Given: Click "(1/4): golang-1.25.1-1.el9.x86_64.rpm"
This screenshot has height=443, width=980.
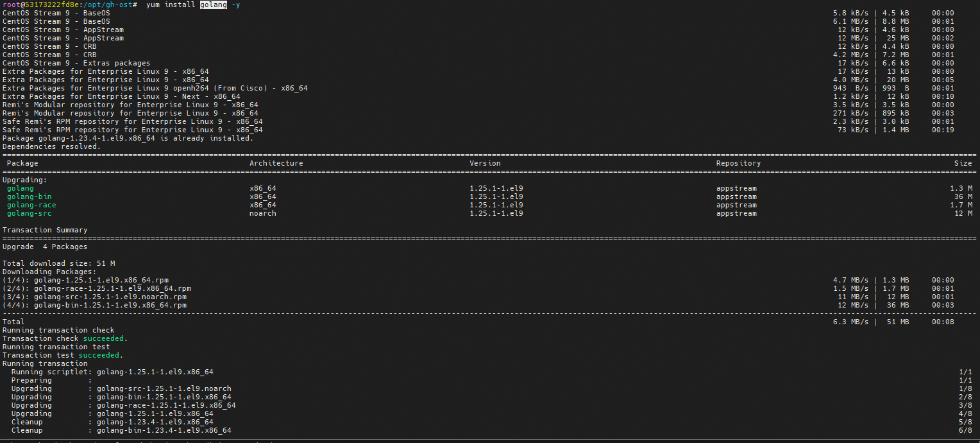Looking at the screenshot, I should [86, 280].
